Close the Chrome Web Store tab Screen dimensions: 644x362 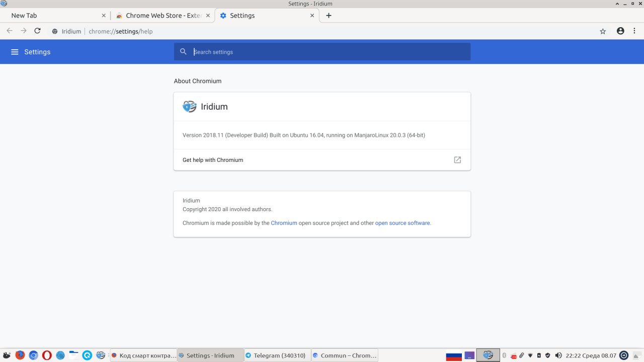[208, 16]
